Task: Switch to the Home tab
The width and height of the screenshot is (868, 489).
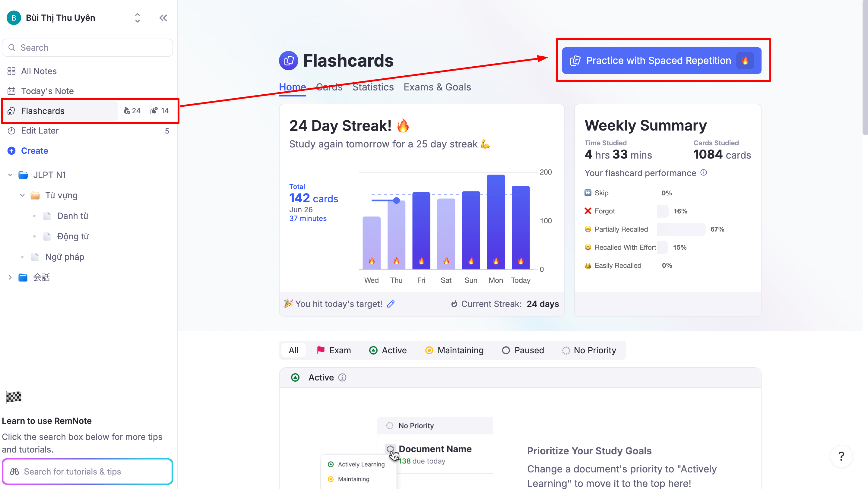Action: click(x=292, y=87)
